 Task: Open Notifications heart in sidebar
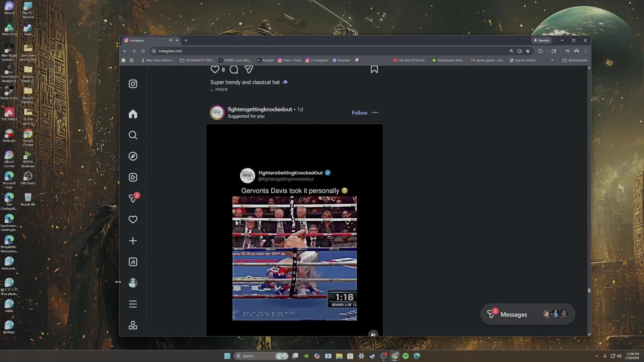pos(133,220)
